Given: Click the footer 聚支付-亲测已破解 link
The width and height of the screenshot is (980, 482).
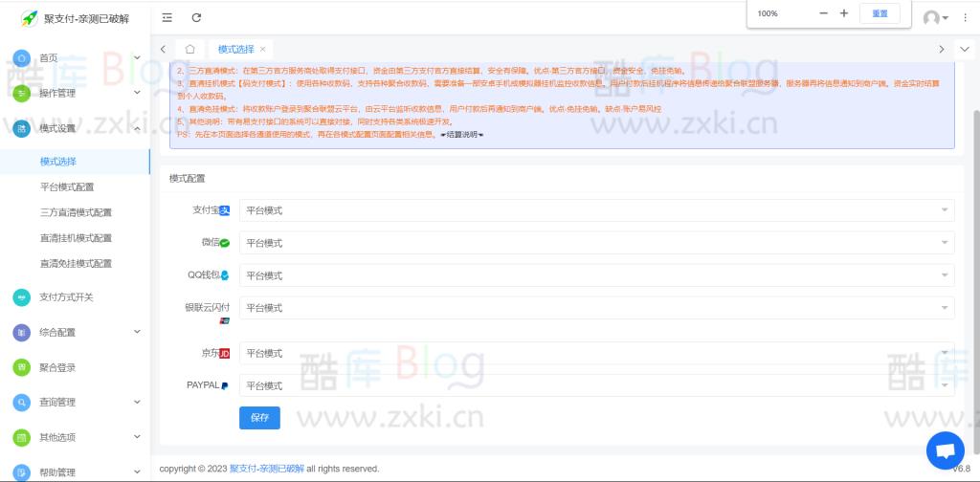Looking at the screenshot, I should [267, 469].
